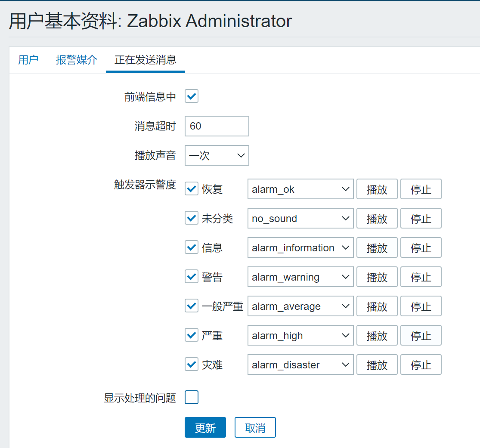This screenshot has width=480, height=448.
Task: Stop the alarm_high sound
Action: click(x=421, y=335)
